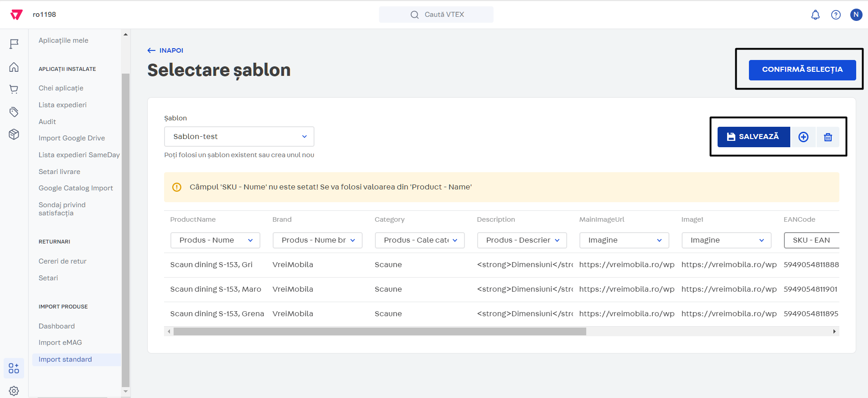Click the Inapoi back link

(x=165, y=50)
